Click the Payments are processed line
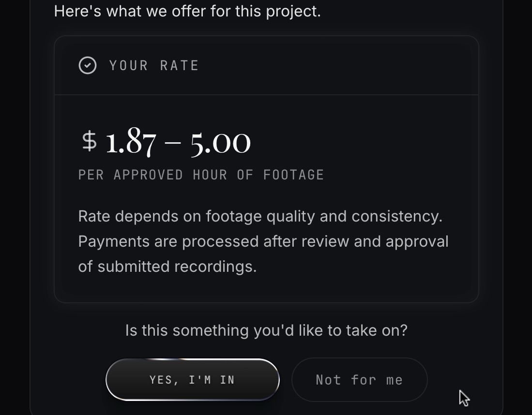This screenshot has height=415, width=532. [263, 241]
